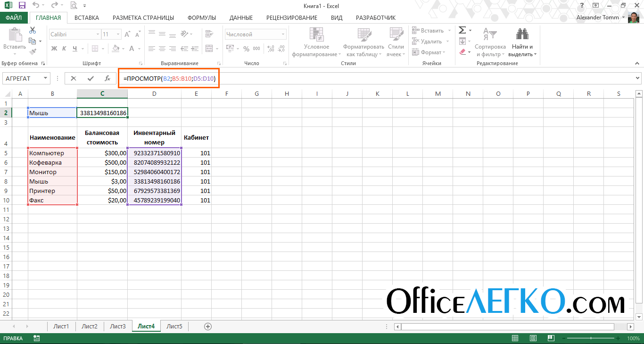Click the Find and Select binoculars icon
644x344 pixels.
coord(522,34)
